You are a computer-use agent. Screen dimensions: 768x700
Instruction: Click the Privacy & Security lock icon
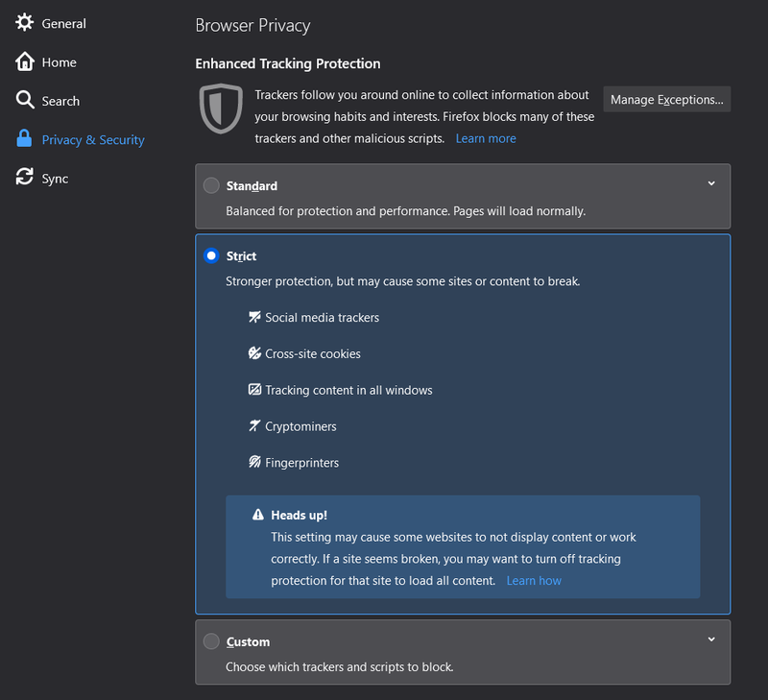coord(24,138)
